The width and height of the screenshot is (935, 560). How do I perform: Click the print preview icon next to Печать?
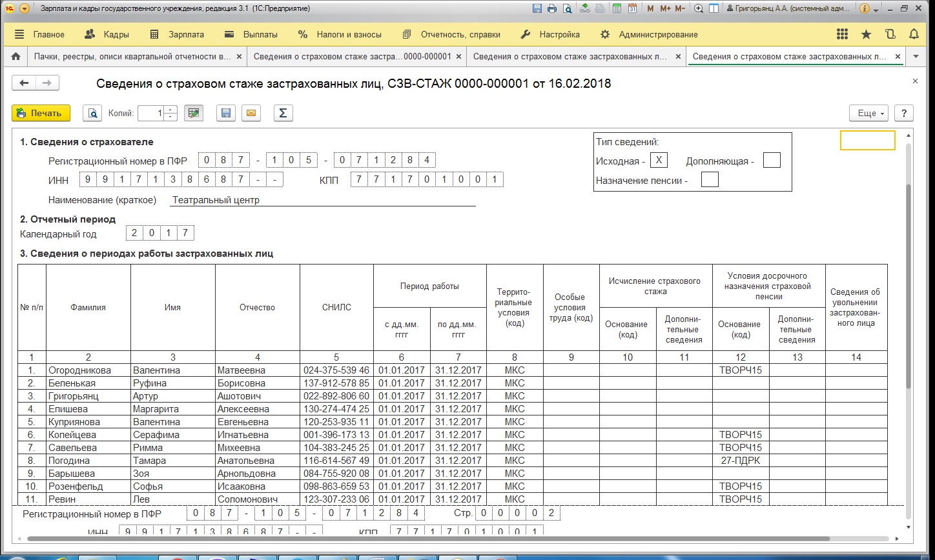click(x=92, y=114)
